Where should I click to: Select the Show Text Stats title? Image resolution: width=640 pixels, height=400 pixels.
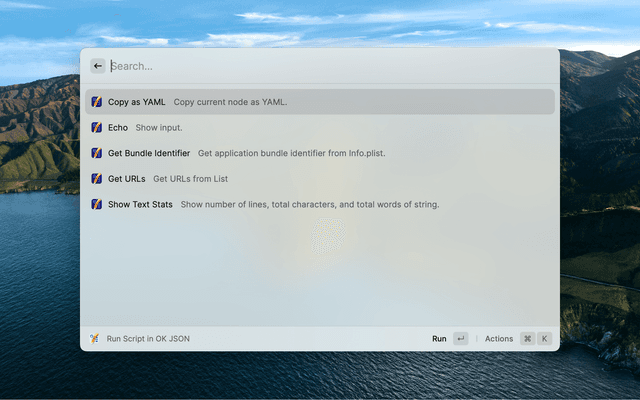pos(140,204)
